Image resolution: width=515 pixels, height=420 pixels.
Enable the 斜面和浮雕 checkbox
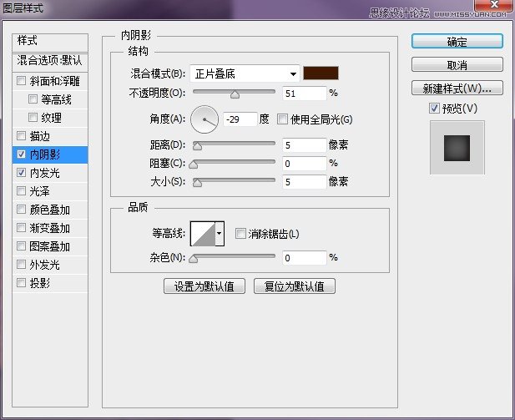[21, 80]
